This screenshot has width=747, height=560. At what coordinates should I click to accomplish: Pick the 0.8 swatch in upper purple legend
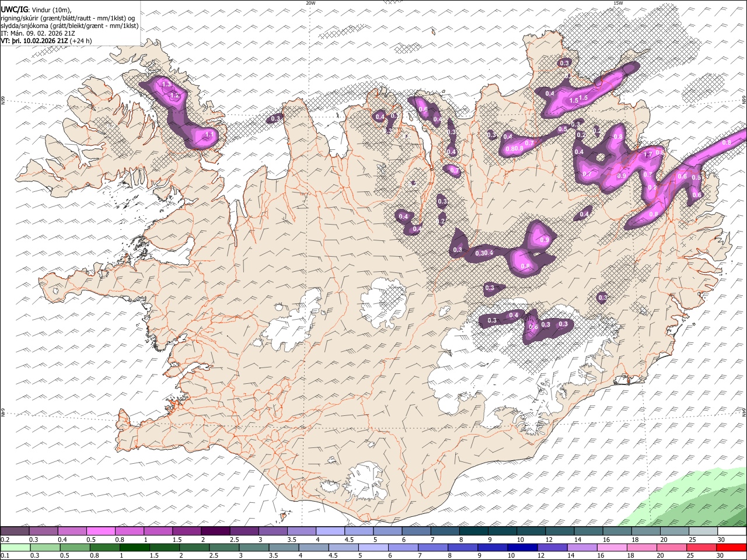coord(129,531)
